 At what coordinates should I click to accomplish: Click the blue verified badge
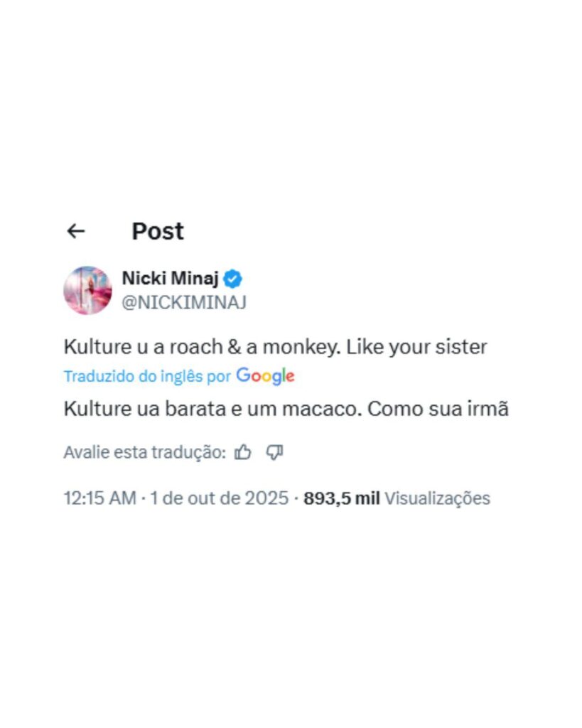coord(234,278)
